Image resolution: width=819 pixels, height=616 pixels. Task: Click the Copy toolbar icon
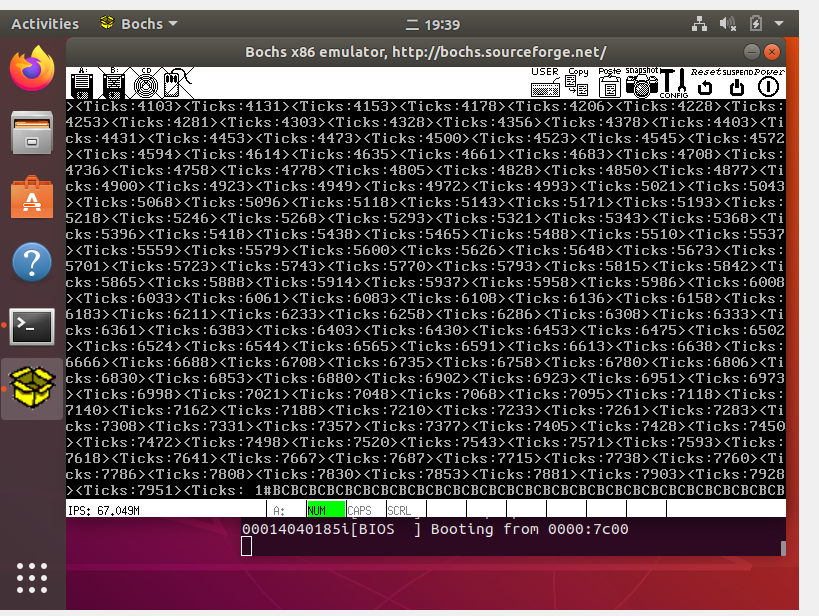coord(577,83)
